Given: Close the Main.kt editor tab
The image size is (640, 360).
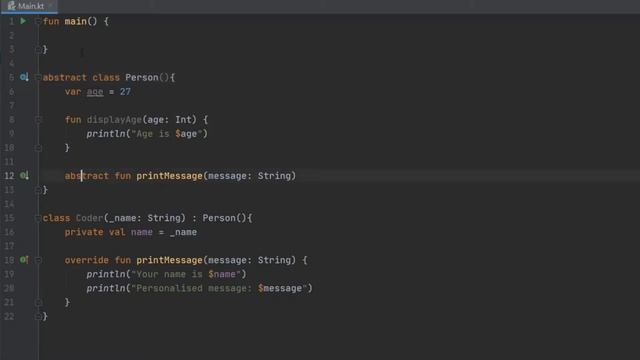Looking at the screenshot, I should coord(51,6).
